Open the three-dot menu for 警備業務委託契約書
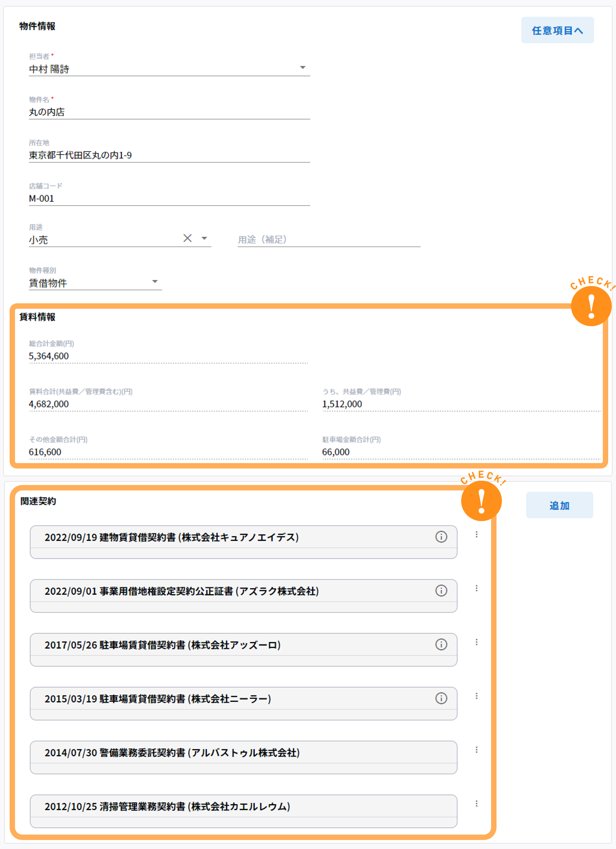This screenshot has width=616, height=849. (477, 750)
